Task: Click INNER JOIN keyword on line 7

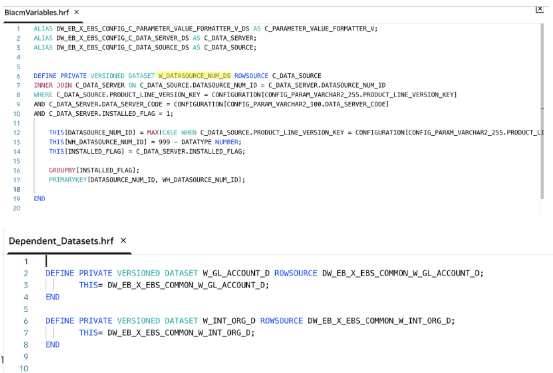Action: point(53,85)
